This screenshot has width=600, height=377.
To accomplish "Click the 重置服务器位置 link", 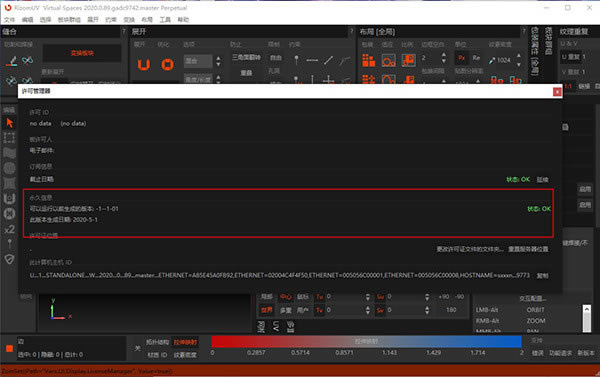I will [528, 249].
